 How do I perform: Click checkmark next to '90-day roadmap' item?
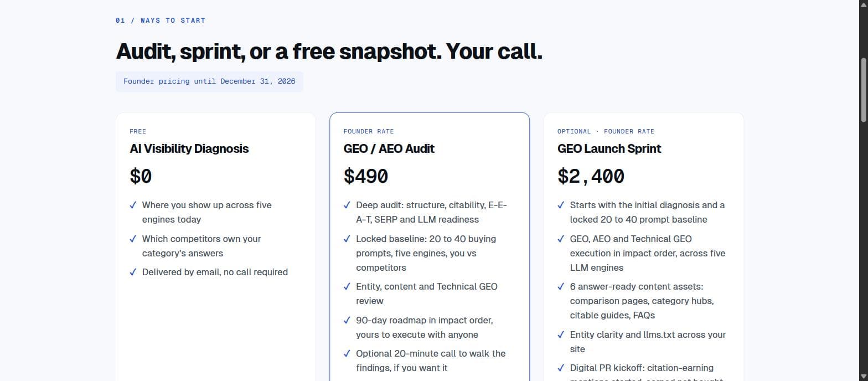tap(347, 320)
